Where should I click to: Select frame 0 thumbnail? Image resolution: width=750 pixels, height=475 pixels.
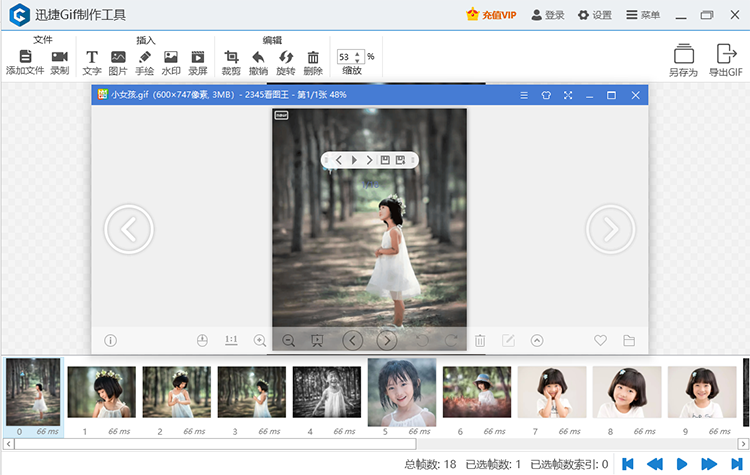(x=33, y=392)
